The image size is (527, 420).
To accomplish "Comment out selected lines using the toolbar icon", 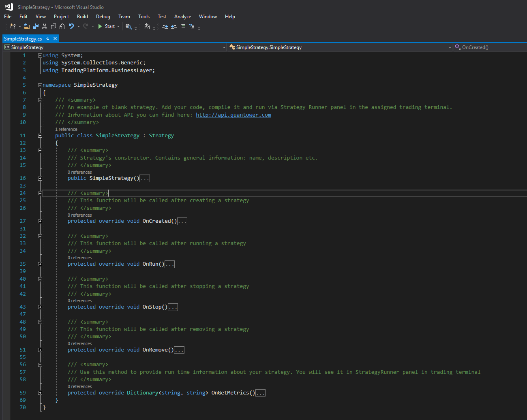I will point(183,26).
